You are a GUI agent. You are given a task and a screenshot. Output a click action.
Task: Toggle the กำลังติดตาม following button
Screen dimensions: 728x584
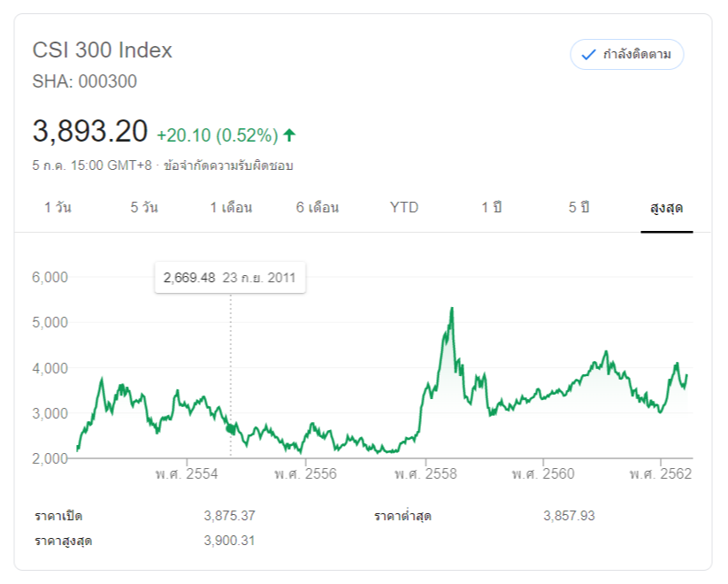click(627, 55)
